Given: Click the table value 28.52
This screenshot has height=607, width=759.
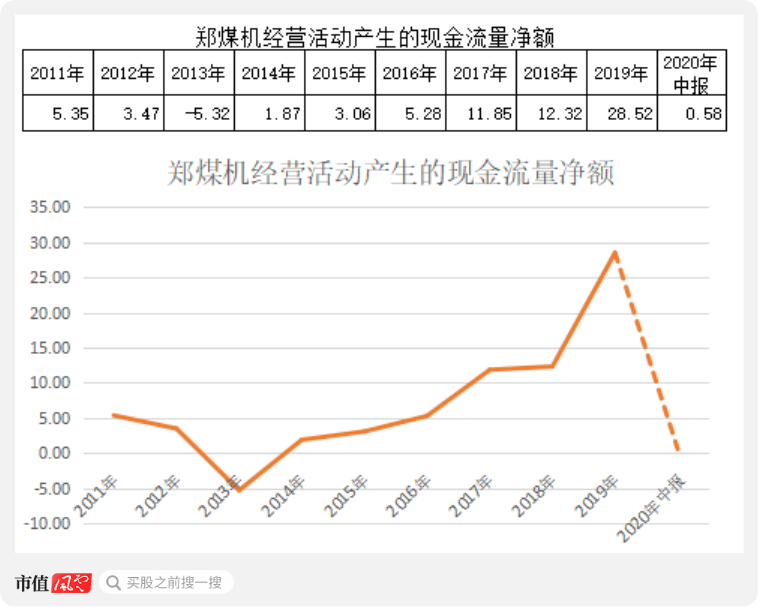Looking at the screenshot, I should pyautogui.click(x=631, y=114).
